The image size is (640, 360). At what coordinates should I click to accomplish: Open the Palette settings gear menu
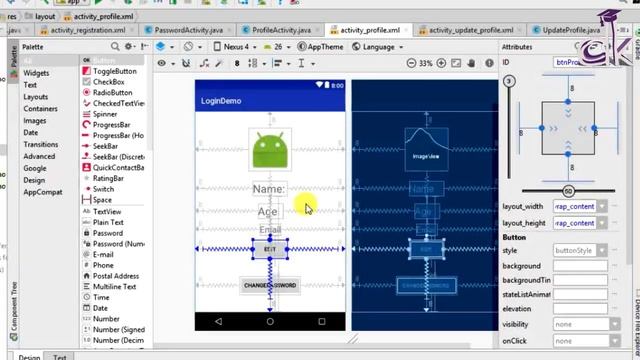(130, 47)
